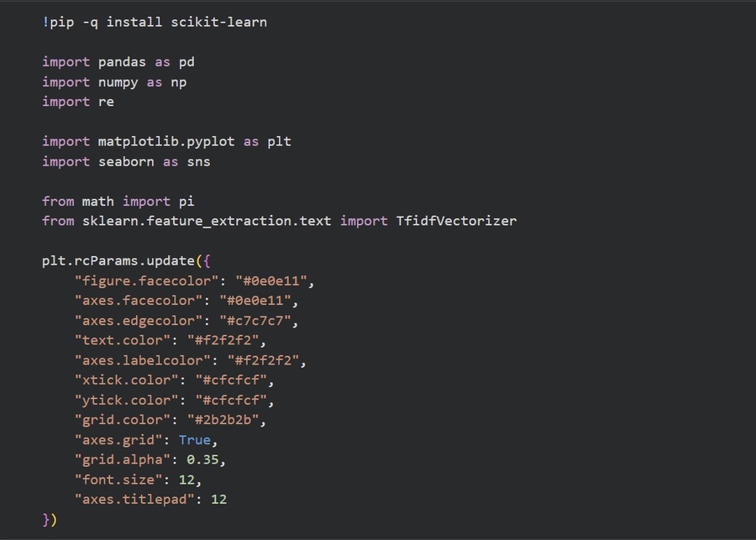This screenshot has width=756, height=540.
Task: Click the pip install scikit-learn line
Action: click(x=155, y=22)
